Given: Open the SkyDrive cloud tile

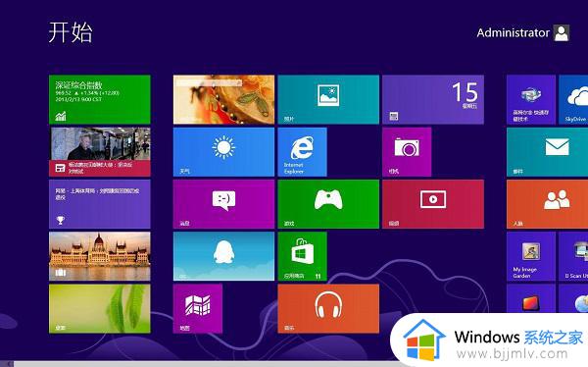Looking at the screenshot, I should tap(573, 99).
